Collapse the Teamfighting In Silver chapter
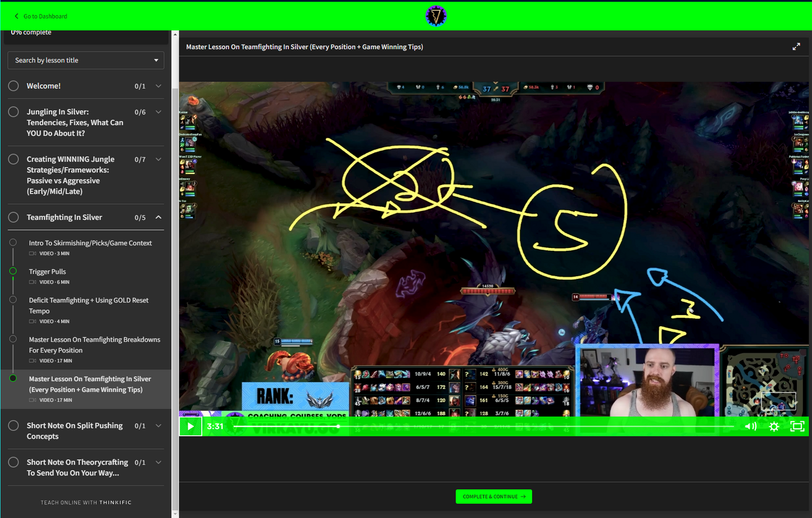812x518 pixels. pos(158,217)
